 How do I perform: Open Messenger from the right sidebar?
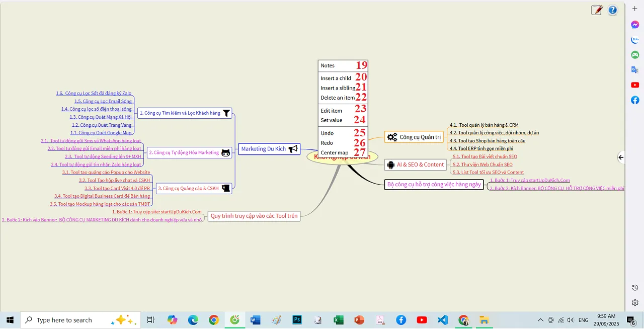click(x=635, y=25)
